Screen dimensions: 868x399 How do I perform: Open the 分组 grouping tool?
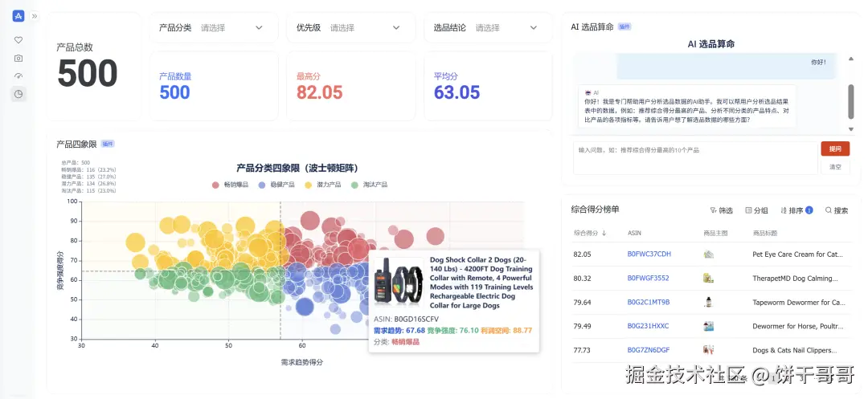point(757,210)
